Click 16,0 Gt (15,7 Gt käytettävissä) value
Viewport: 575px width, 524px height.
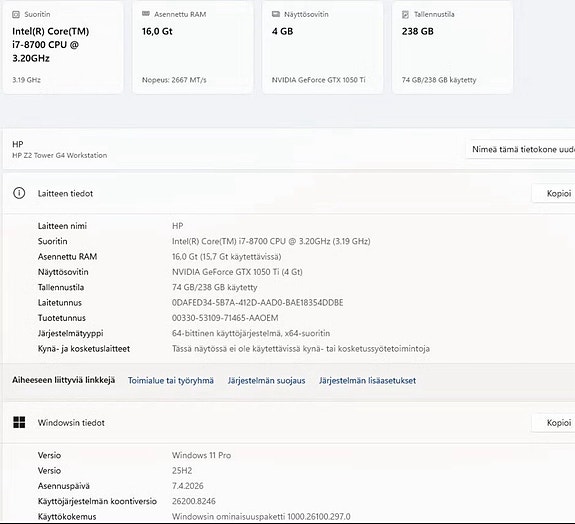226,257
